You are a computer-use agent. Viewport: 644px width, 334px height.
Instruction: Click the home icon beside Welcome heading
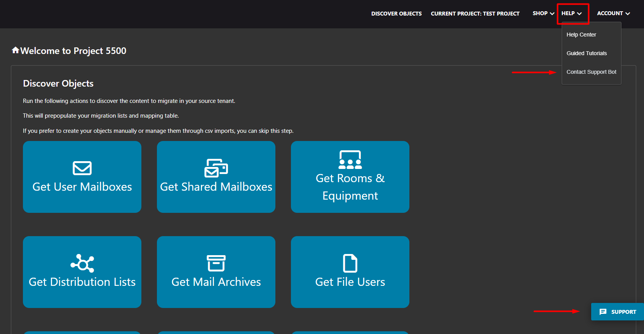point(16,50)
